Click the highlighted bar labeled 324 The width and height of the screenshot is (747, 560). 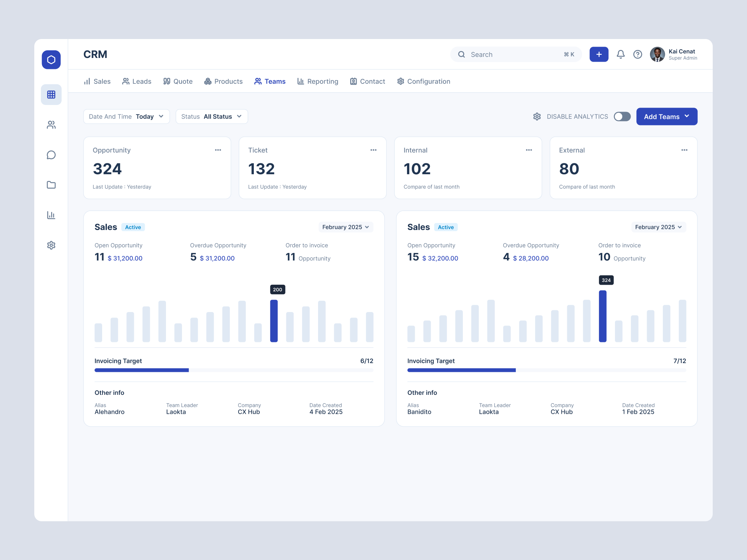click(603, 316)
